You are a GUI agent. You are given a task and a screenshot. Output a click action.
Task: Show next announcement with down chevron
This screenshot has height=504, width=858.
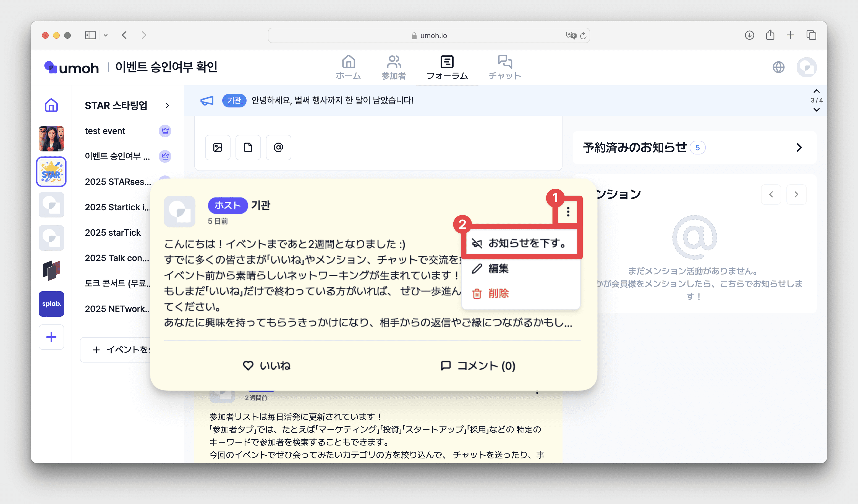pos(816,110)
